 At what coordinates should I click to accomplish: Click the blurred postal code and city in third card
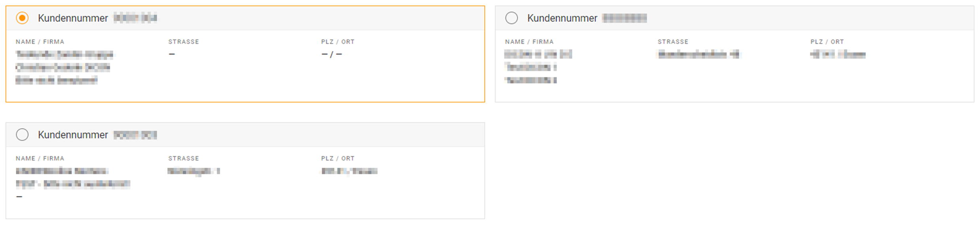pos(349,171)
